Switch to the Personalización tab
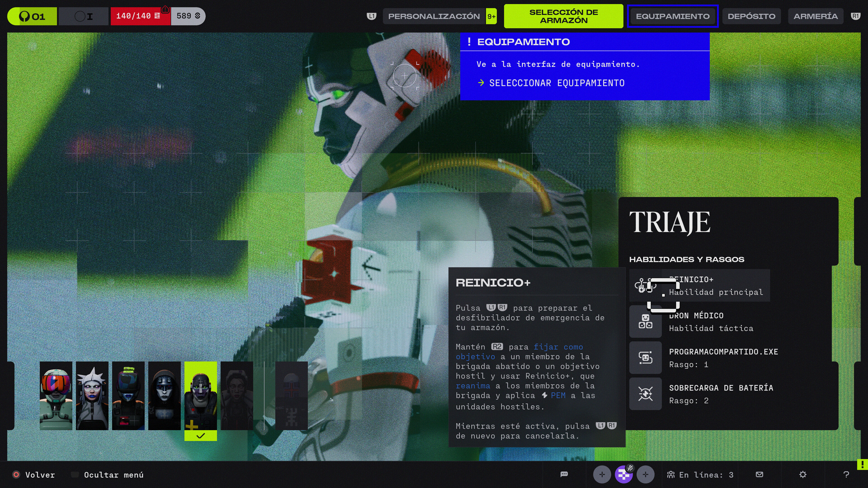The height and width of the screenshot is (488, 868). [434, 16]
